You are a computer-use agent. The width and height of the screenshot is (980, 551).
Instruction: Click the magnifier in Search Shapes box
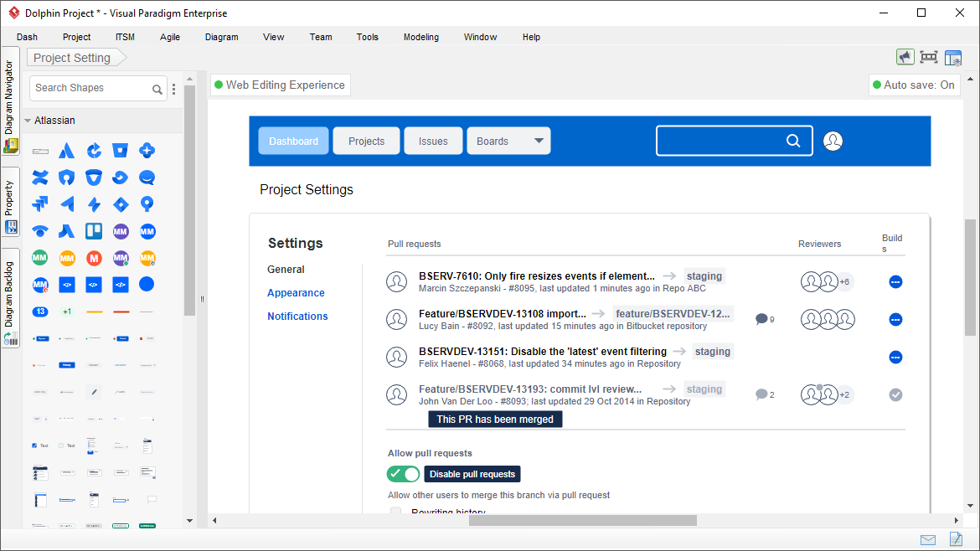point(157,90)
